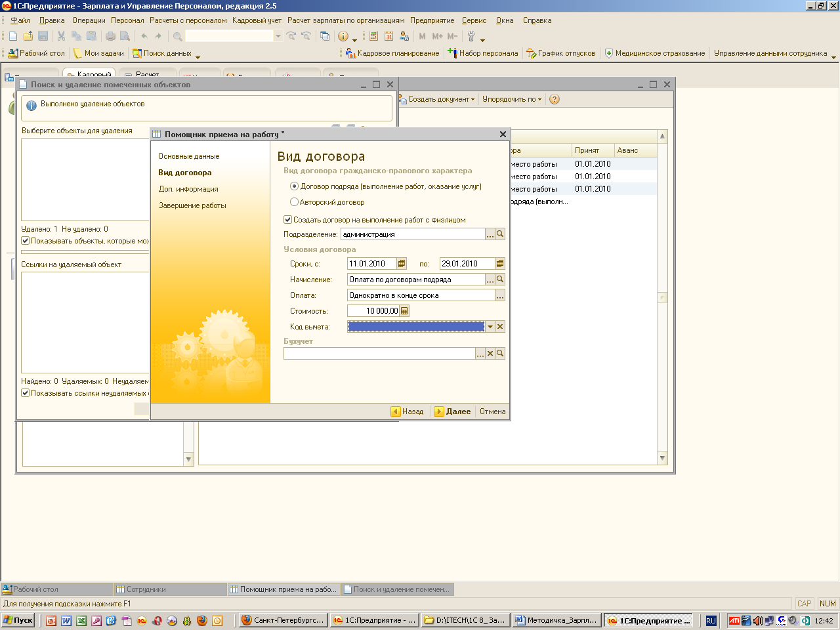This screenshot has height=630, width=840.
Task: Go to Завершение работы wizard step
Action: point(192,205)
